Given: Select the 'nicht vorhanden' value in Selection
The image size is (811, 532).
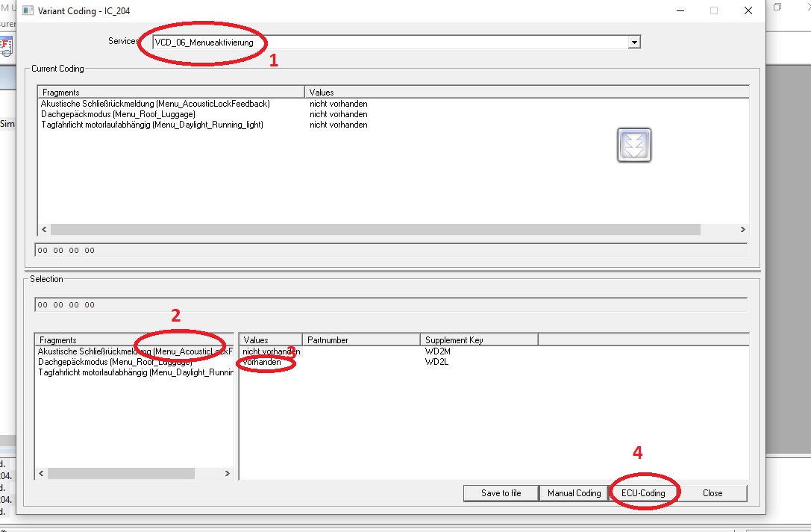Looking at the screenshot, I should tap(271, 351).
